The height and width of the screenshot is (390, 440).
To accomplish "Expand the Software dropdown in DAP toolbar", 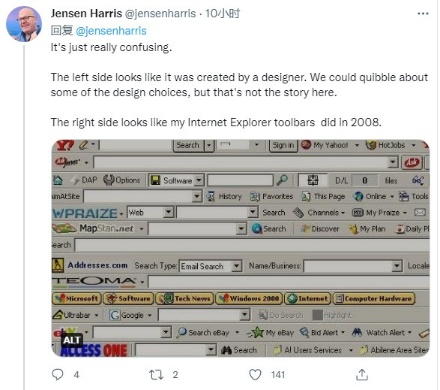I will [x=199, y=180].
